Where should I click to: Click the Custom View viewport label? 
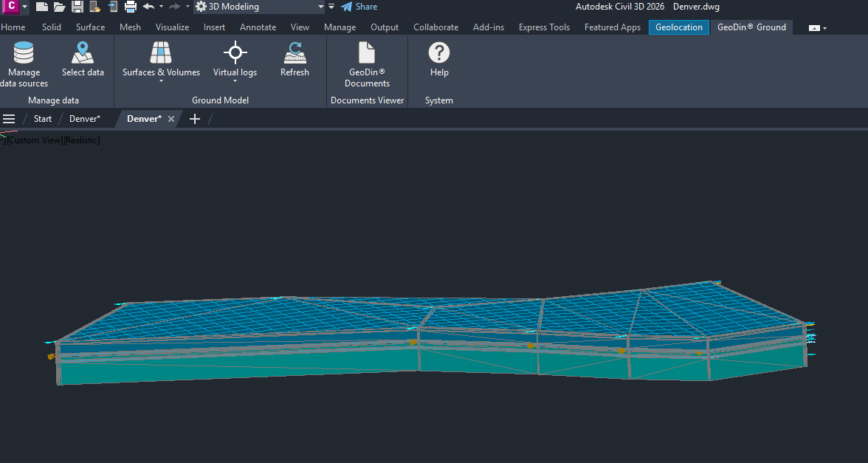point(34,140)
